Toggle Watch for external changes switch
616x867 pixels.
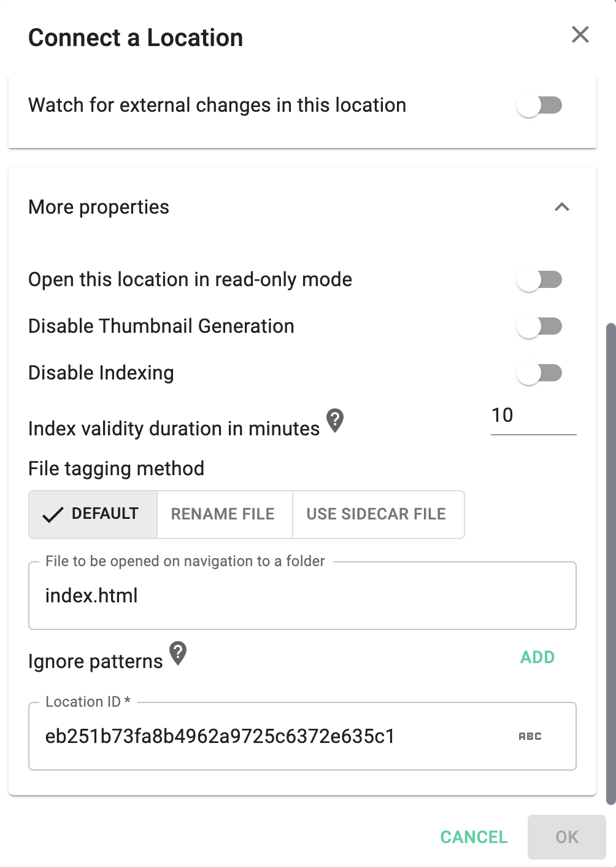(x=539, y=106)
